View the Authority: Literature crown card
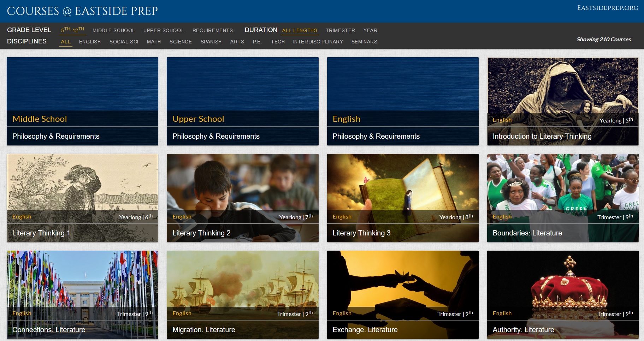The image size is (644, 341). (x=563, y=295)
